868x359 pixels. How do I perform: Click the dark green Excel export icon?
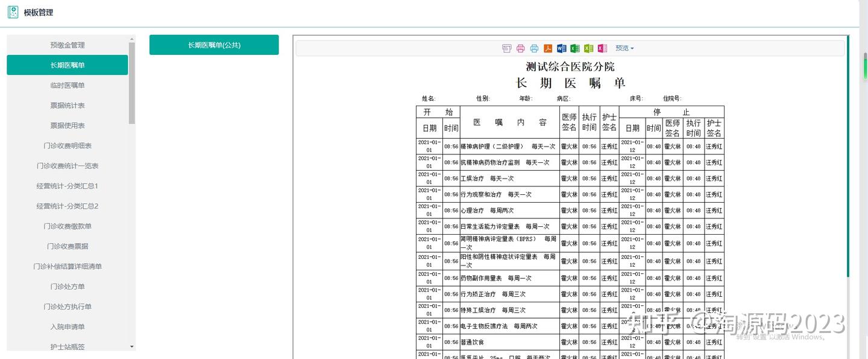point(575,48)
